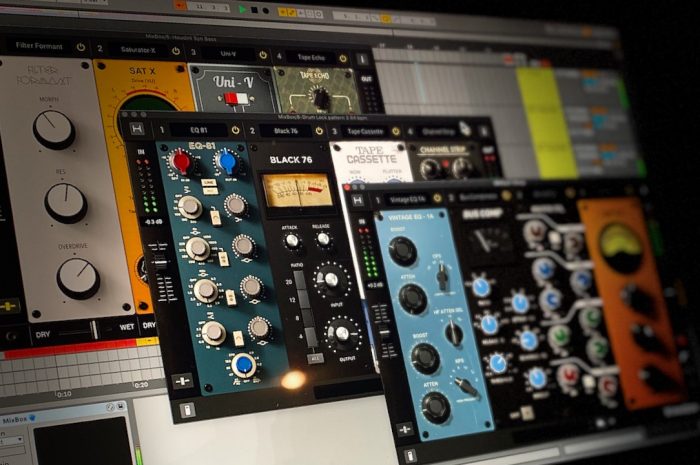Open the Vintage EQ 1A slot name selector
The width and height of the screenshot is (700, 465).
point(407,199)
